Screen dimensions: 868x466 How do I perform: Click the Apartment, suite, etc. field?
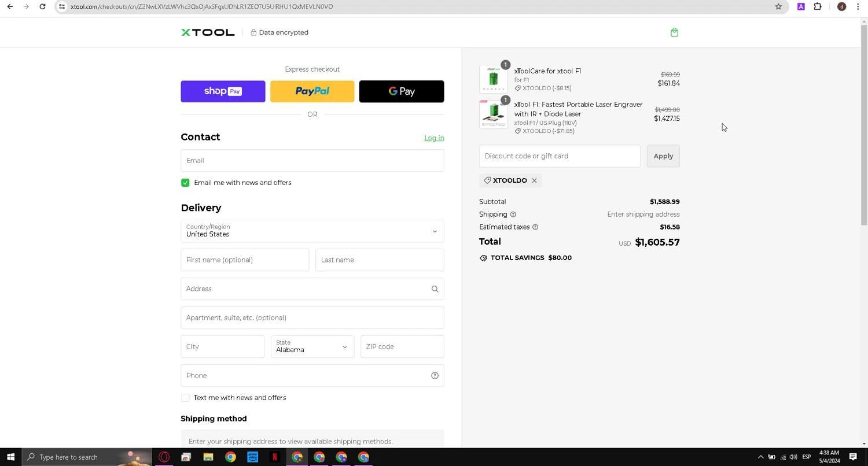pos(312,318)
